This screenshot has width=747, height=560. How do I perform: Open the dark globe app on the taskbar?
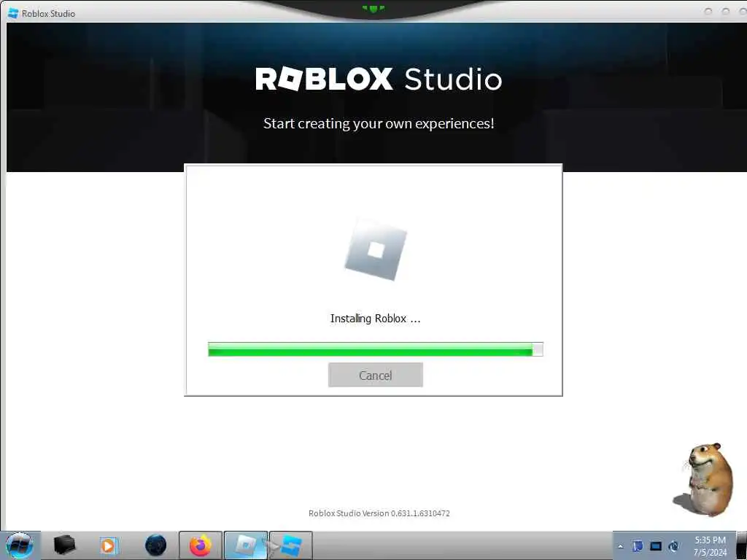(155, 545)
